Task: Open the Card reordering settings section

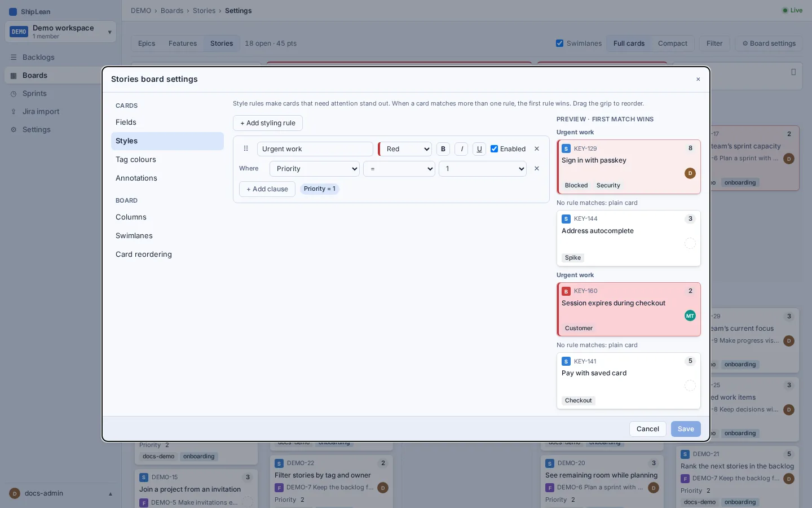Action: click(x=167, y=255)
